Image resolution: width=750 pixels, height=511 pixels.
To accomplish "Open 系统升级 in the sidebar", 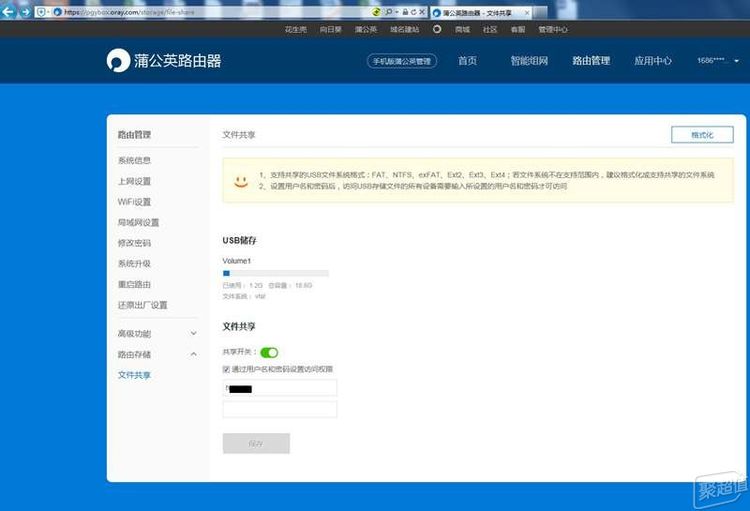I will (134, 264).
